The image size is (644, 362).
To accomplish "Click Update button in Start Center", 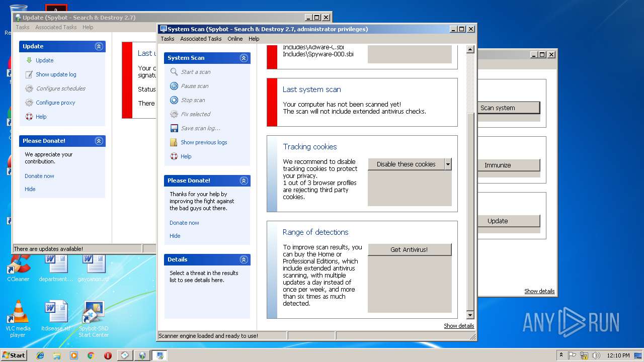I will point(508,221).
